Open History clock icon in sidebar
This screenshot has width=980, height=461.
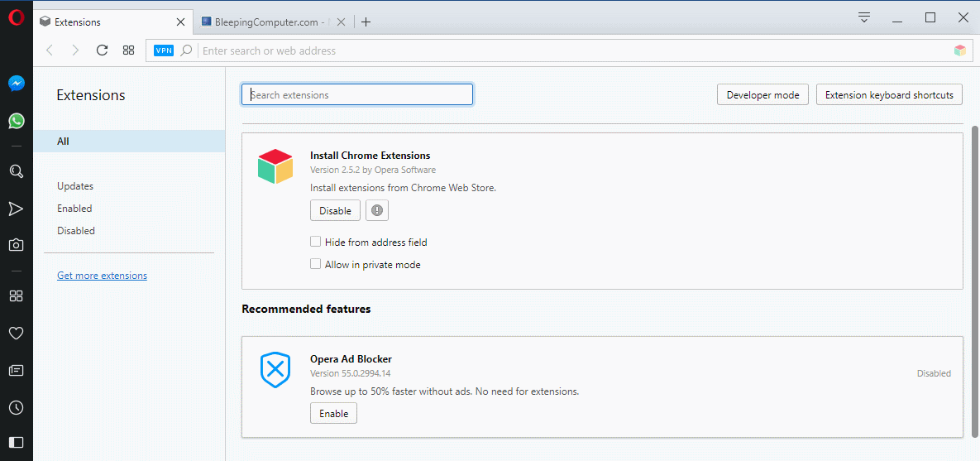[17, 408]
